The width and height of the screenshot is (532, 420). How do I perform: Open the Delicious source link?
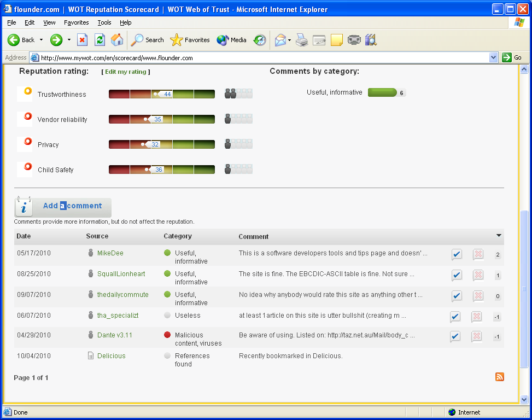(x=112, y=356)
